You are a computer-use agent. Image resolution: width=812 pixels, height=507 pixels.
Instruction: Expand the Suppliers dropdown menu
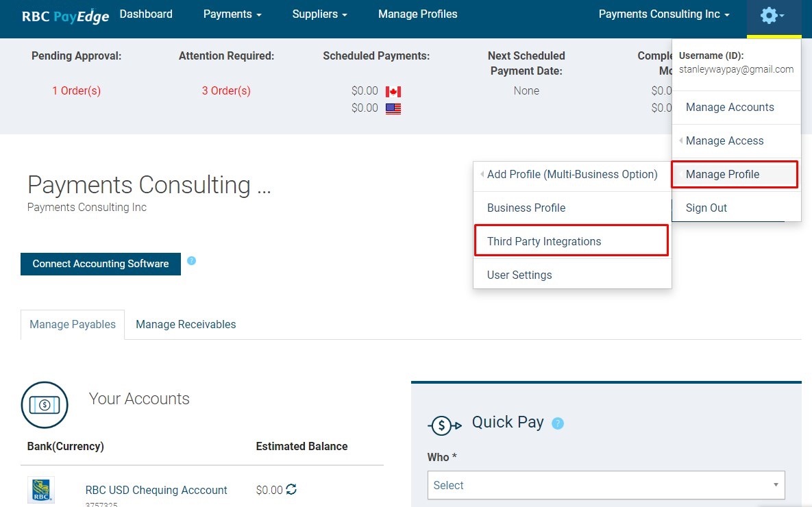(319, 14)
